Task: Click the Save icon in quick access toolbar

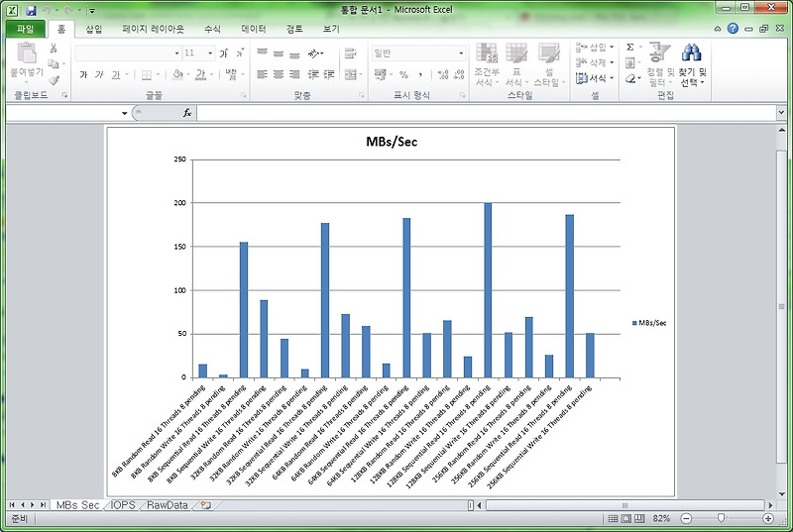Action: coord(32,10)
